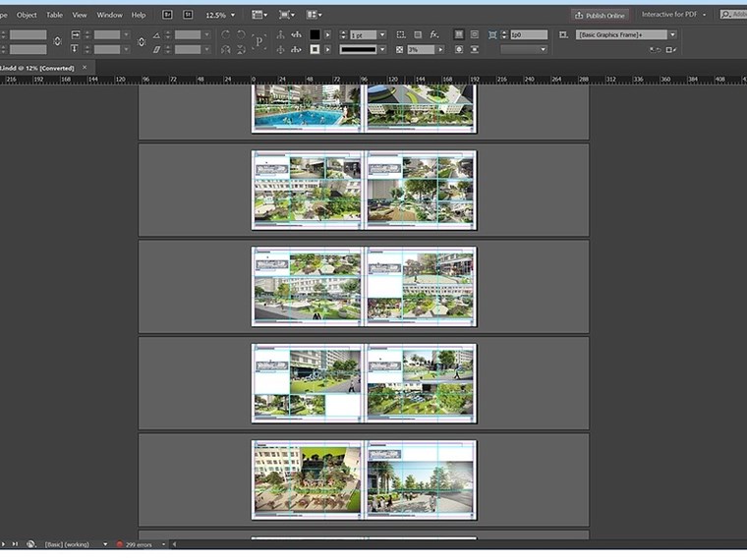Open the Interactive for PDF workspace dropdown
Image resolution: width=747 pixels, height=560 pixels.
point(673,15)
